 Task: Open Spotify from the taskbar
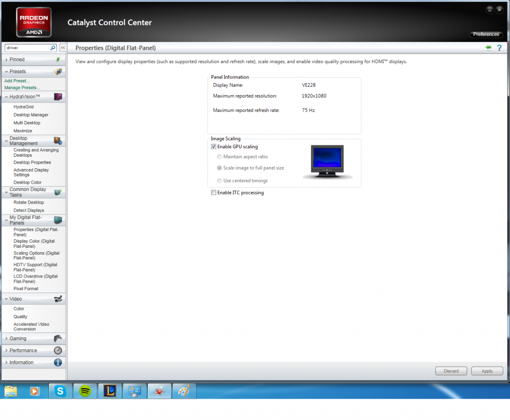[85, 391]
